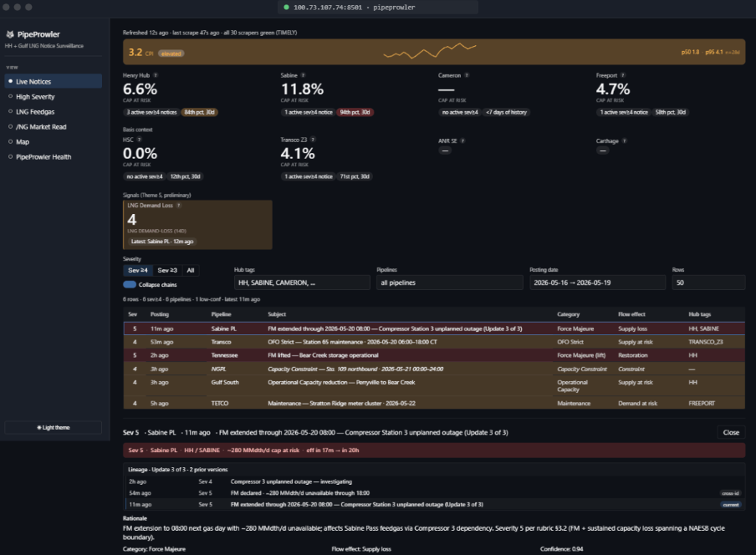
Task: Open the Carthage help tooltip icon
Action: pyautogui.click(x=624, y=141)
